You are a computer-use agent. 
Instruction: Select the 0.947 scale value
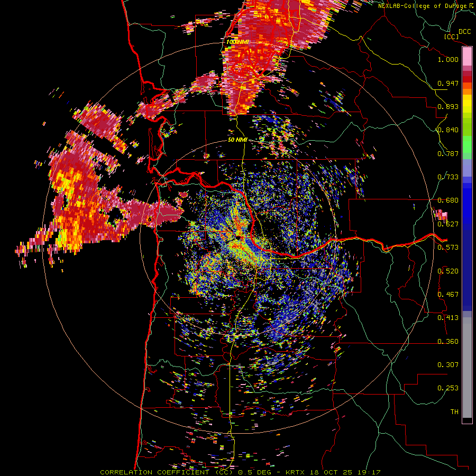pos(448,83)
